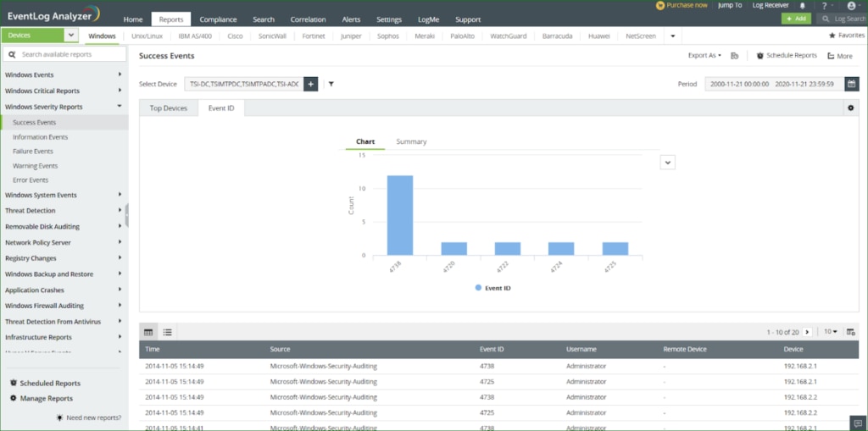Sort by Event ID column header
The width and height of the screenshot is (868, 431).
[x=492, y=350]
